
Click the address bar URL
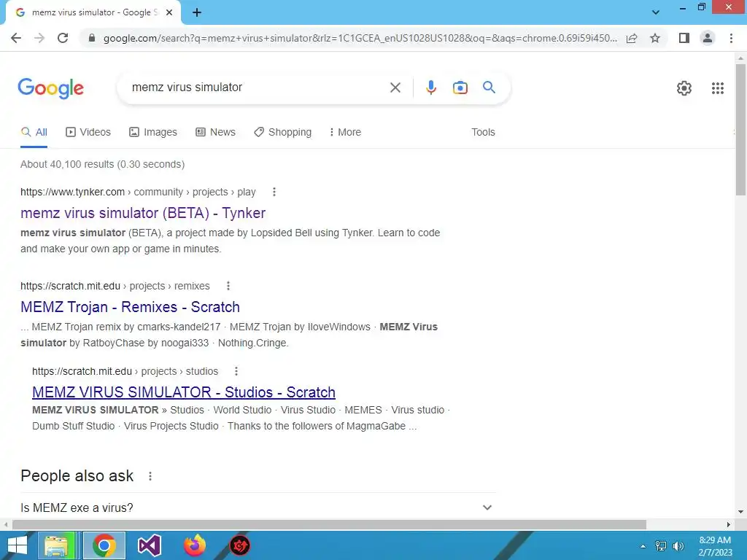click(x=360, y=38)
